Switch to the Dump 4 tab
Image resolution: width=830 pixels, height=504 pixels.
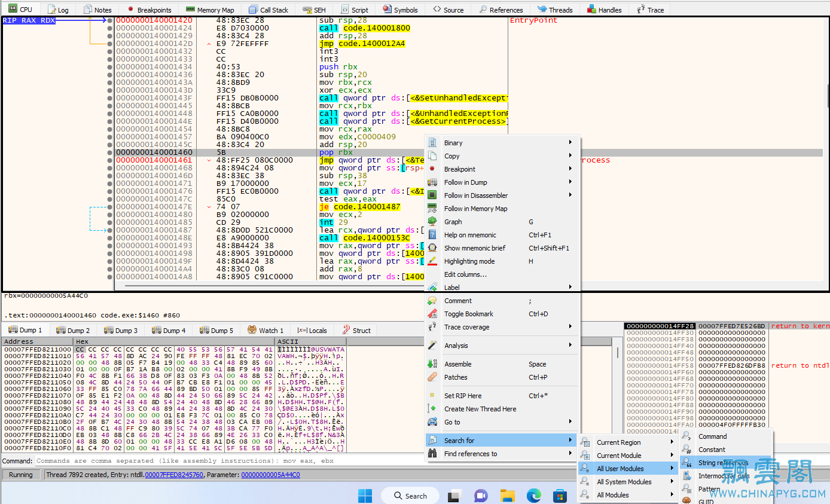168,330
